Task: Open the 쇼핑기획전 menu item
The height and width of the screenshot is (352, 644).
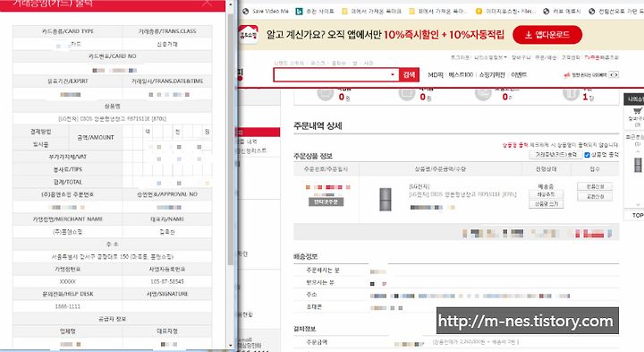Action: pos(492,75)
